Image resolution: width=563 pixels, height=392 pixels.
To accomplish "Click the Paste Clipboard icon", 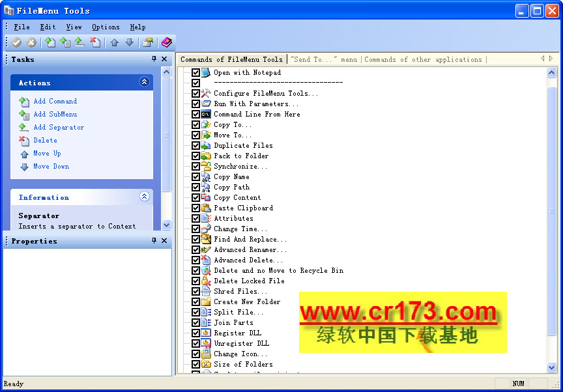I will pos(206,208).
